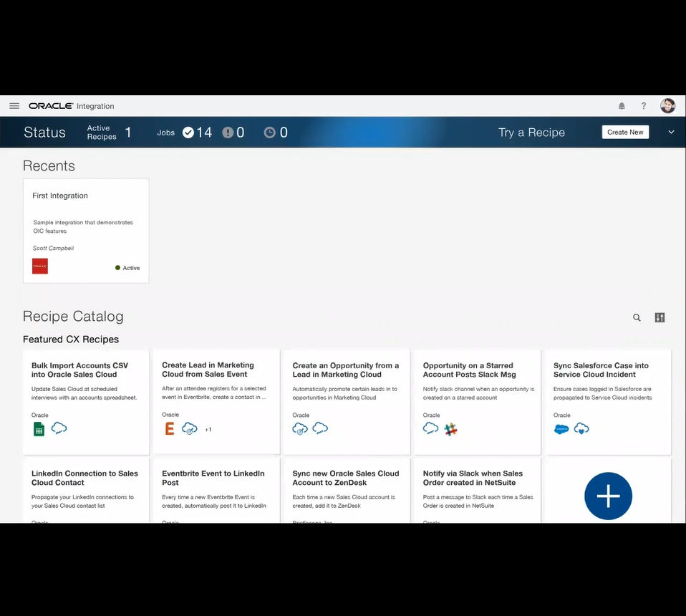Click the Oracle Integration logo
The width and height of the screenshot is (686, 616).
(72, 106)
